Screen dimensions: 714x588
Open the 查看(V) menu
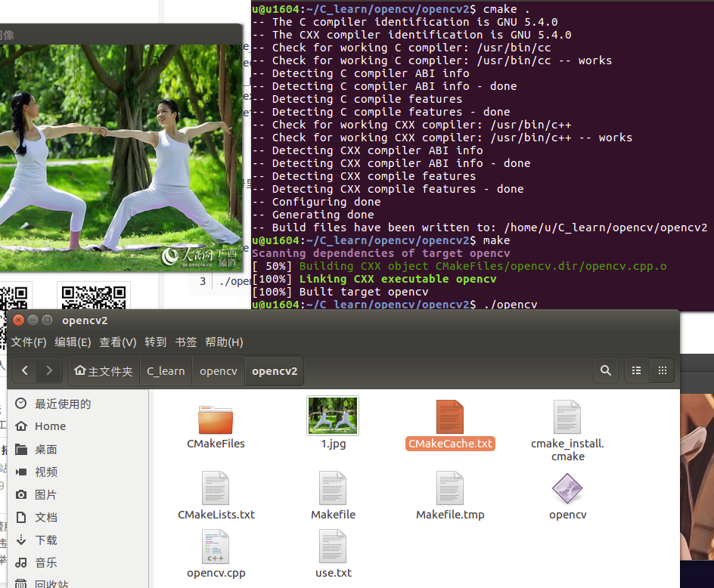(118, 342)
